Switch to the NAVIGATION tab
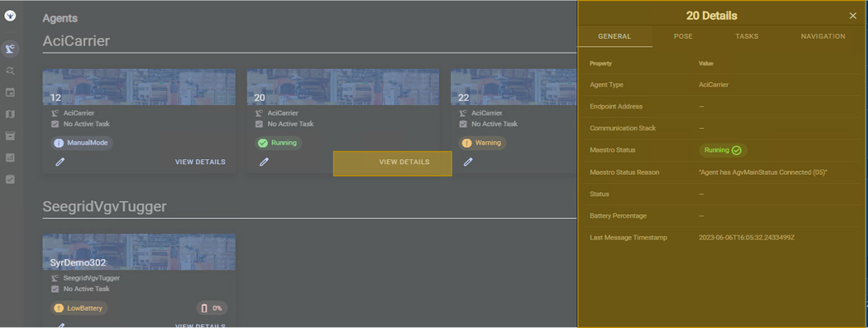 pyautogui.click(x=823, y=36)
